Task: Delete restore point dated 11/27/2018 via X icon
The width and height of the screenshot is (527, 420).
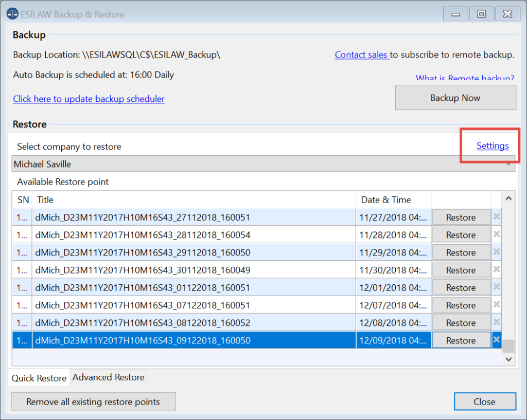Action: pyautogui.click(x=497, y=216)
